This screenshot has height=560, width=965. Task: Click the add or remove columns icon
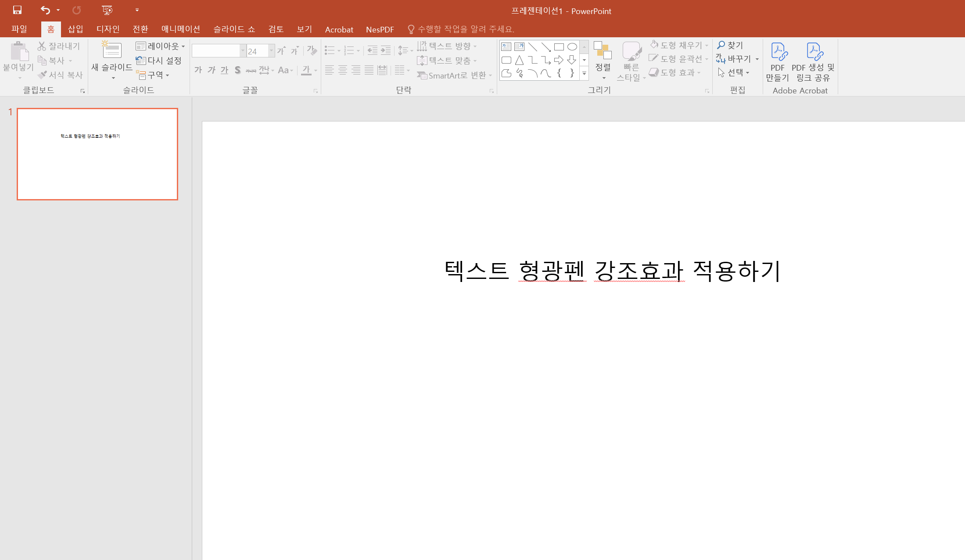point(399,70)
